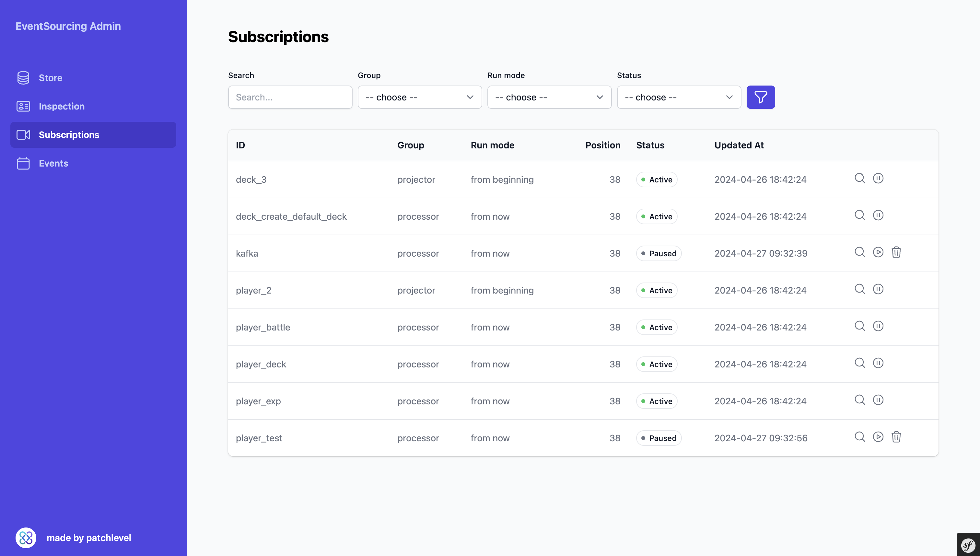This screenshot has width=980, height=556.
Task: Go to the Store page
Action: click(x=93, y=78)
